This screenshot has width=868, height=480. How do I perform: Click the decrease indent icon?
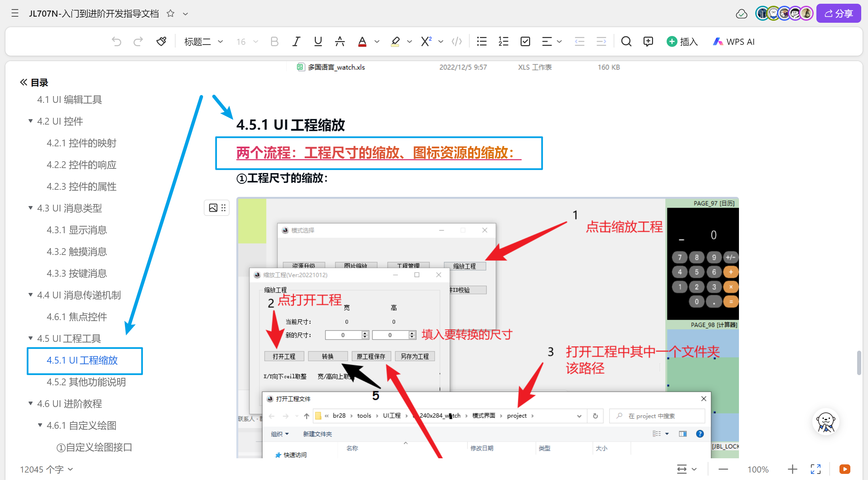579,42
